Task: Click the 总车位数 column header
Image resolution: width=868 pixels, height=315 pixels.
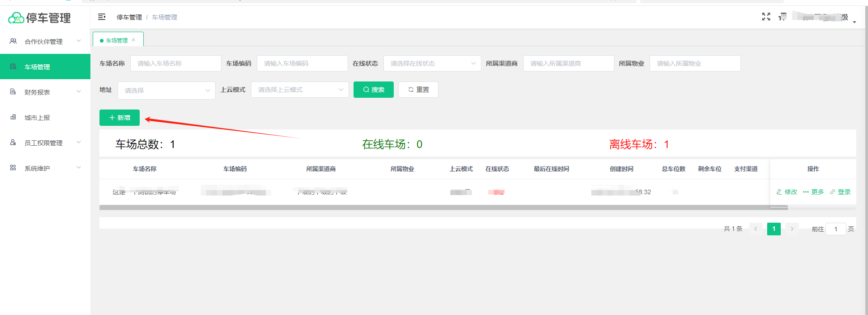Action: click(x=674, y=169)
